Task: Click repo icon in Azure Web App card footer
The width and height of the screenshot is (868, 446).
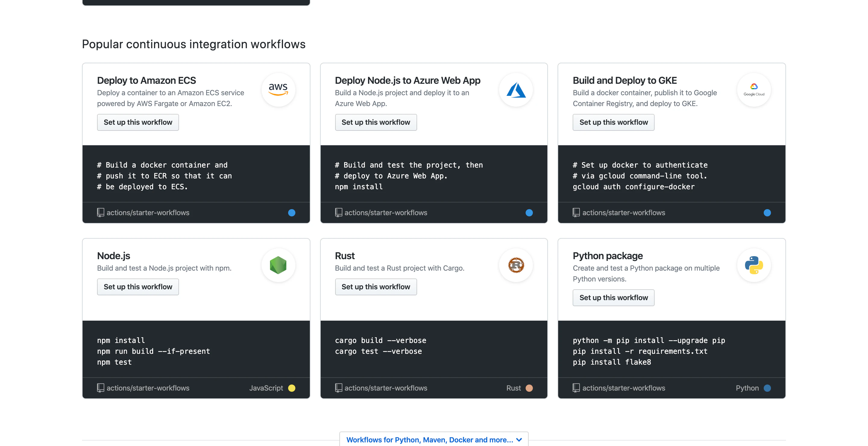Action: point(338,212)
